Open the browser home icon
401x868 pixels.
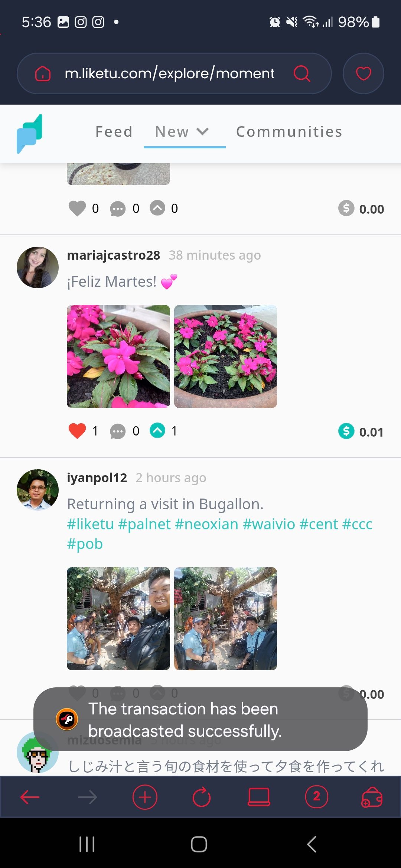click(x=43, y=73)
